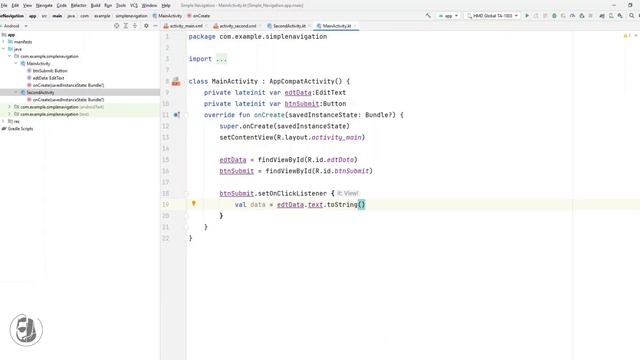
Task: Click Expand All icon in Project panel header
Action: pos(126,26)
